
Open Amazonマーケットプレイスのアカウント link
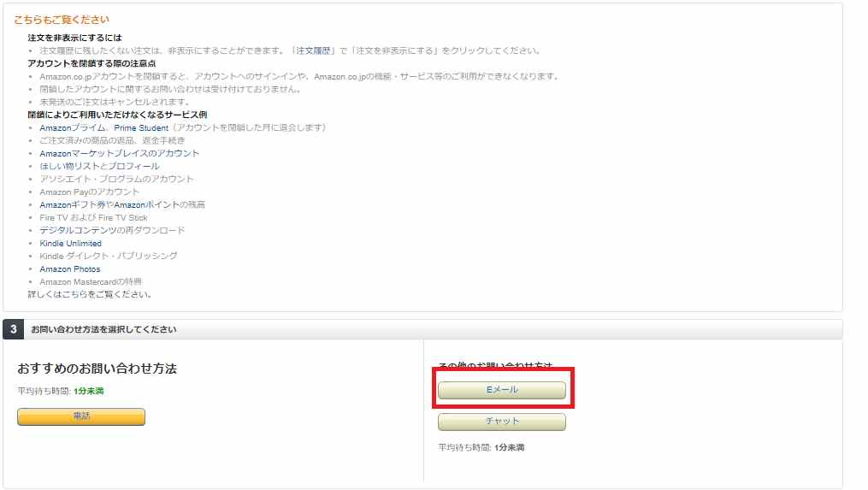tap(119, 154)
